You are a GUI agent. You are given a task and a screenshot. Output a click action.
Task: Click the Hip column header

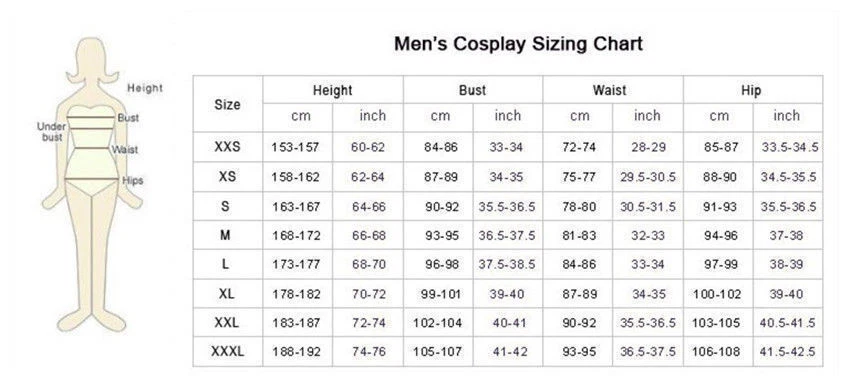[x=751, y=90]
